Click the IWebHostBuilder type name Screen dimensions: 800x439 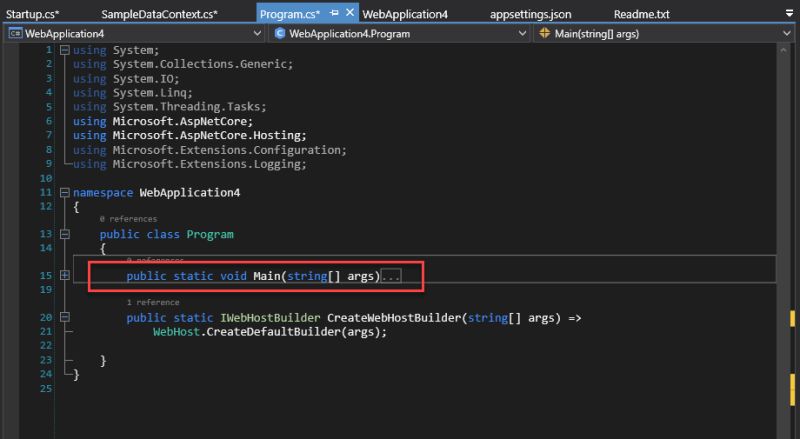(270, 318)
